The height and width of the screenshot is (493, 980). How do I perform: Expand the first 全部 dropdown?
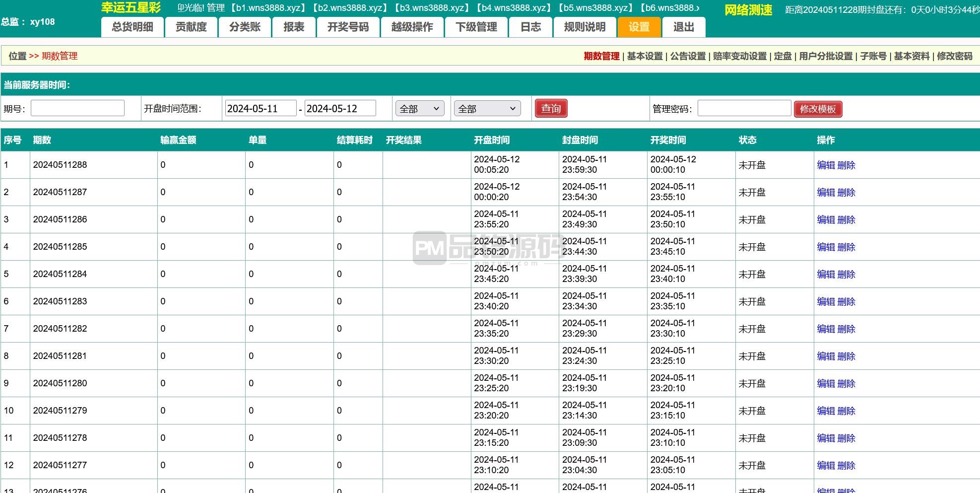click(420, 109)
